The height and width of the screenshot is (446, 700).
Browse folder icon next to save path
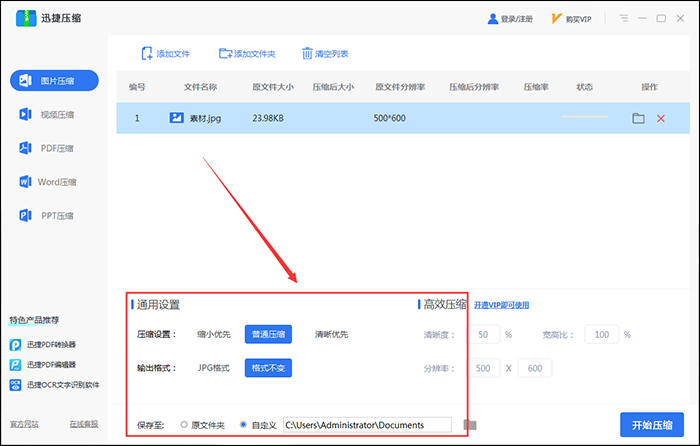[x=470, y=425]
